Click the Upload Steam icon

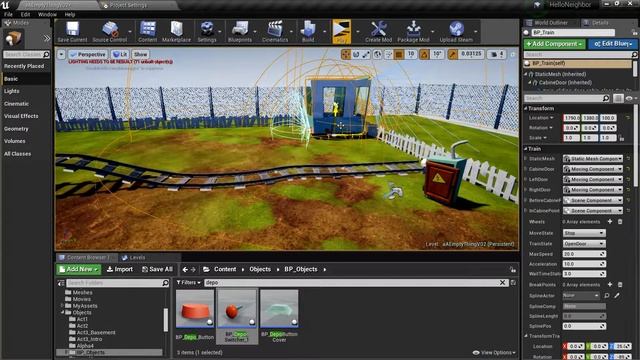456,32
